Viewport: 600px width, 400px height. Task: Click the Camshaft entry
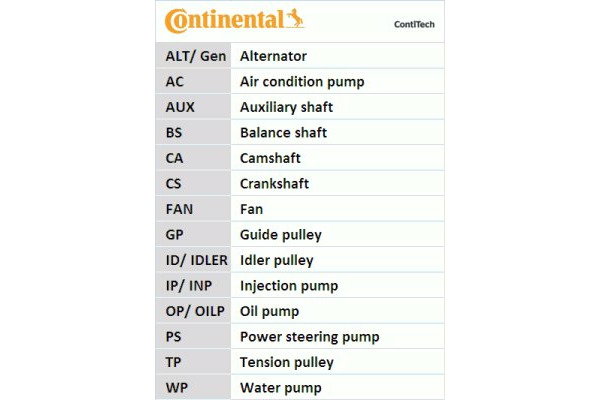(270, 158)
